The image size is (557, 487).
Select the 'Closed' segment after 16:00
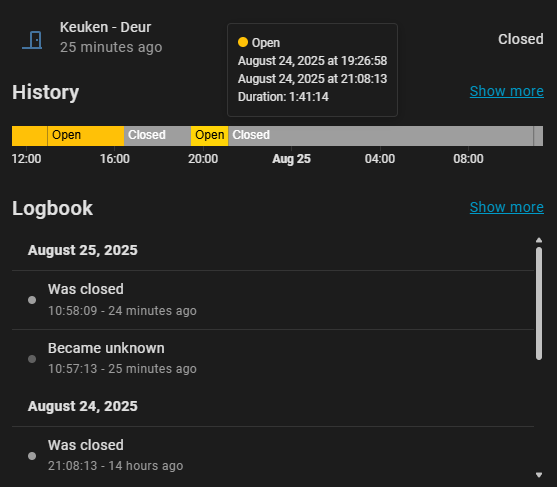tap(157, 136)
